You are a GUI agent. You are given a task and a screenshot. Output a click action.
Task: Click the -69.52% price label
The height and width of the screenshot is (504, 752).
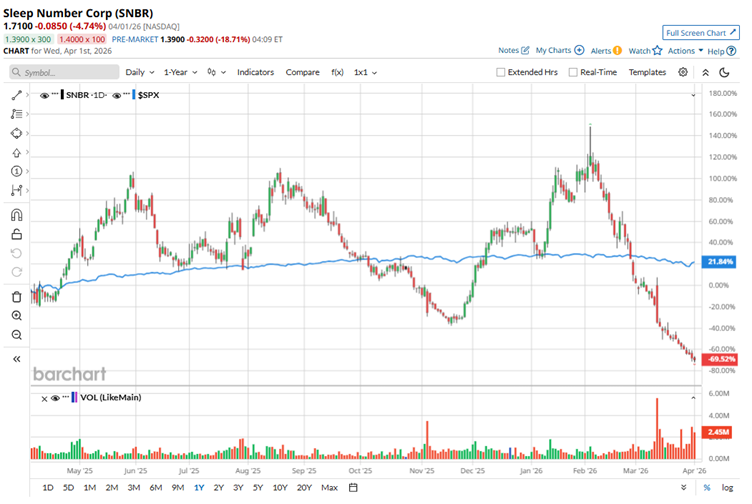[x=719, y=359]
